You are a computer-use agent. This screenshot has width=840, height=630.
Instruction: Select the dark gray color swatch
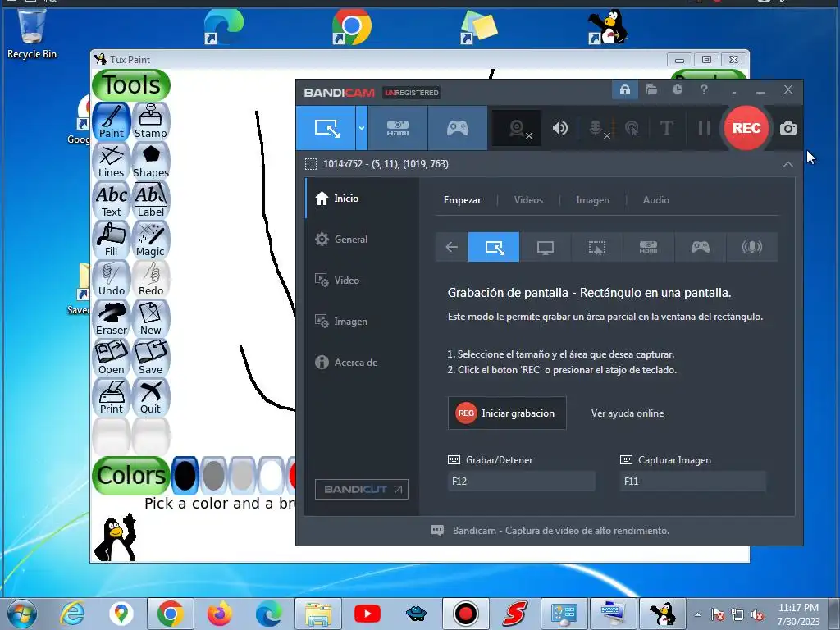[213, 476]
